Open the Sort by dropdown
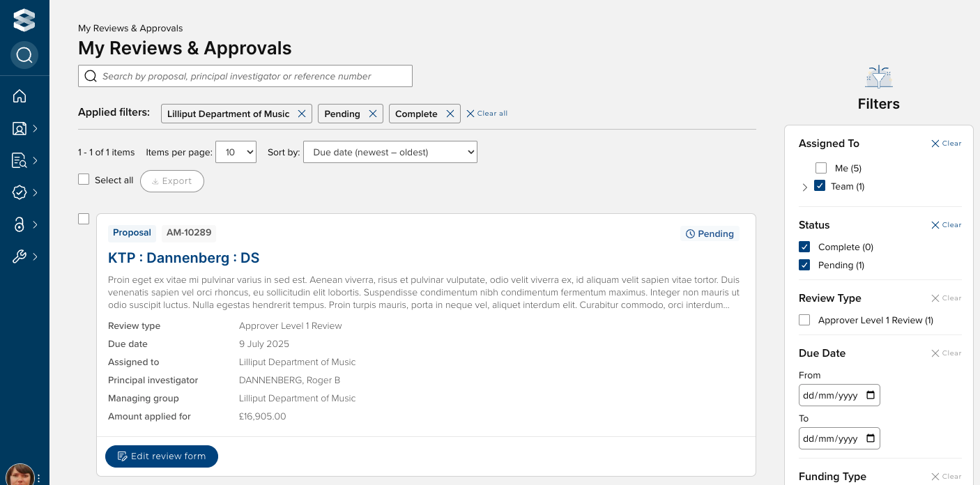Image resolution: width=980 pixels, height=485 pixels. (x=390, y=152)
